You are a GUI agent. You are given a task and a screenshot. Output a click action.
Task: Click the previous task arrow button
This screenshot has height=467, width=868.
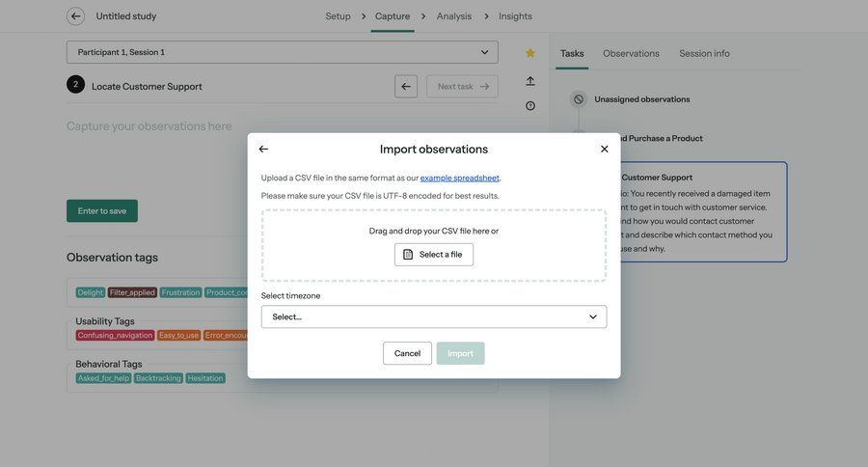[406, 87]
